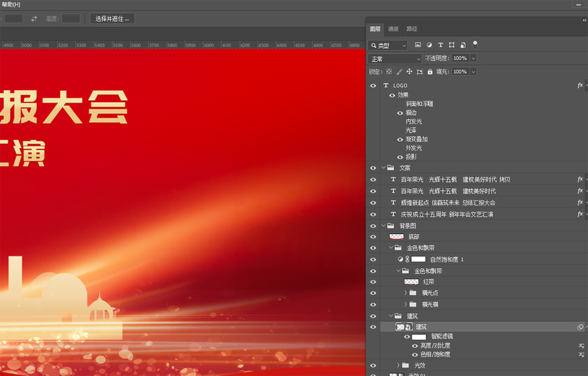The image size is (588, 376).
Task: Click the 高度 height input field
Action: tap(71, 18)
